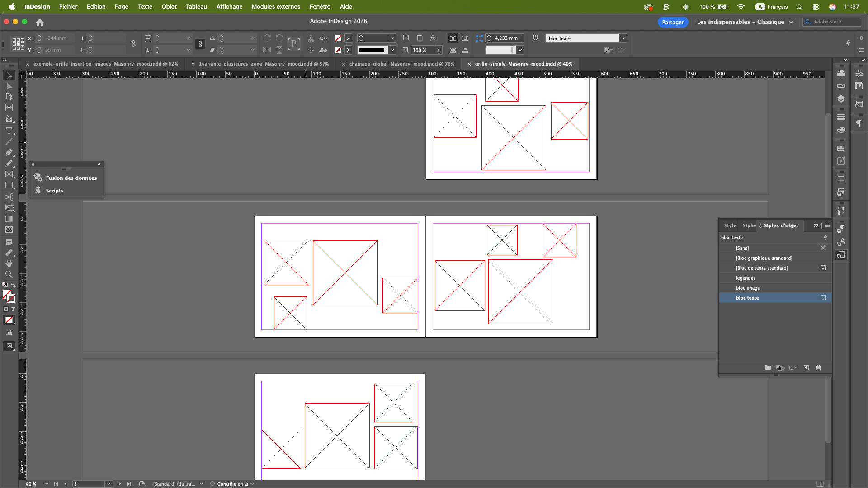Toggle constrain proportions chain icon
This screenshot has width=868, height=488.
click(200, 44)
